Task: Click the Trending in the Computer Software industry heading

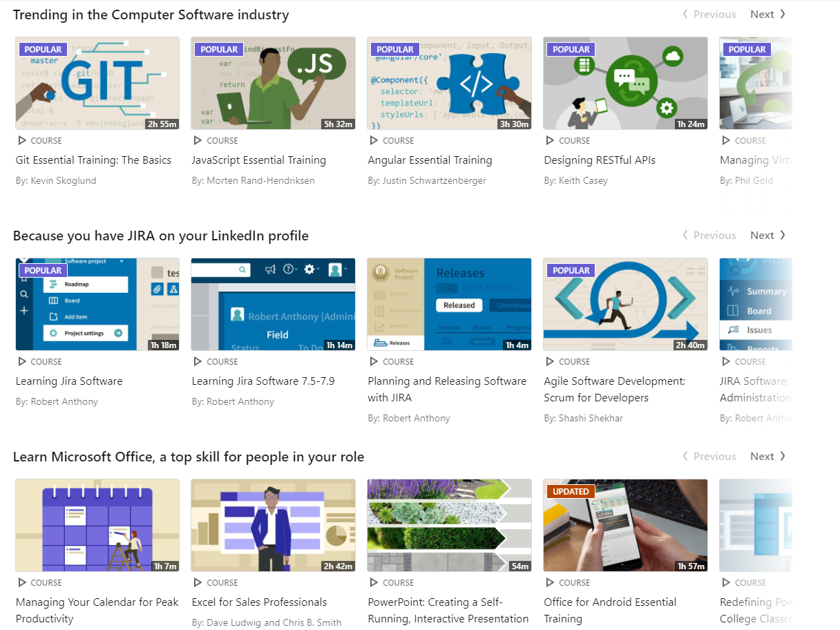Action: [x=151, y=15]
